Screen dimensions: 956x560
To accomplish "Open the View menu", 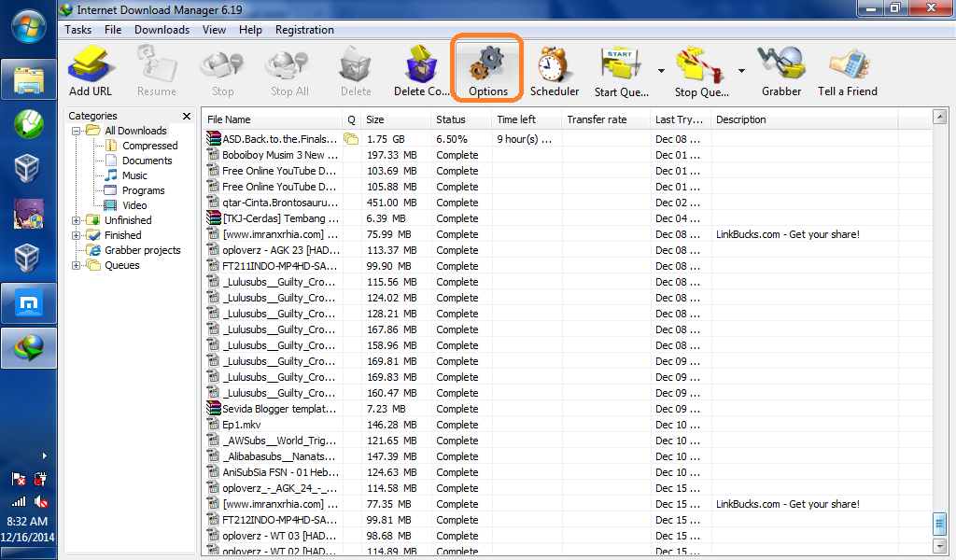I will coord(214,30).
